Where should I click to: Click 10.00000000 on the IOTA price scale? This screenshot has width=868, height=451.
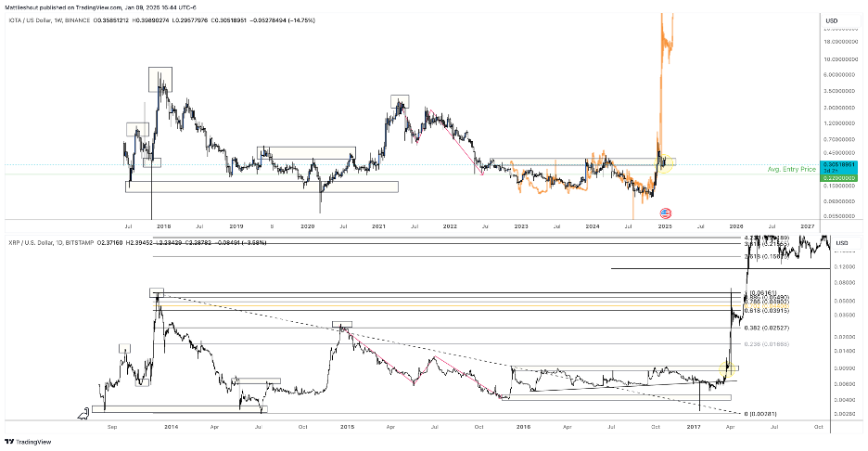point(840,58)
